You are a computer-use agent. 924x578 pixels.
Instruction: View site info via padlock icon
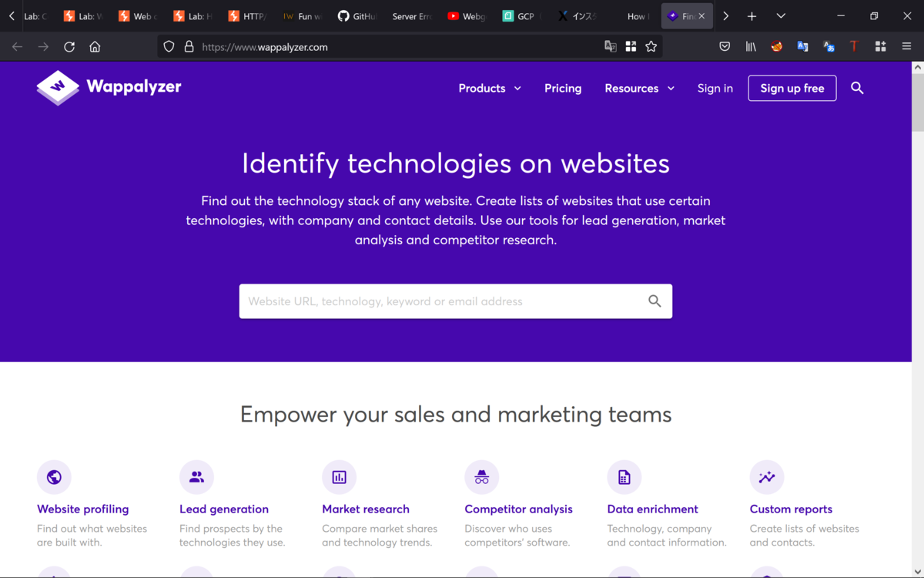(189, 47)
